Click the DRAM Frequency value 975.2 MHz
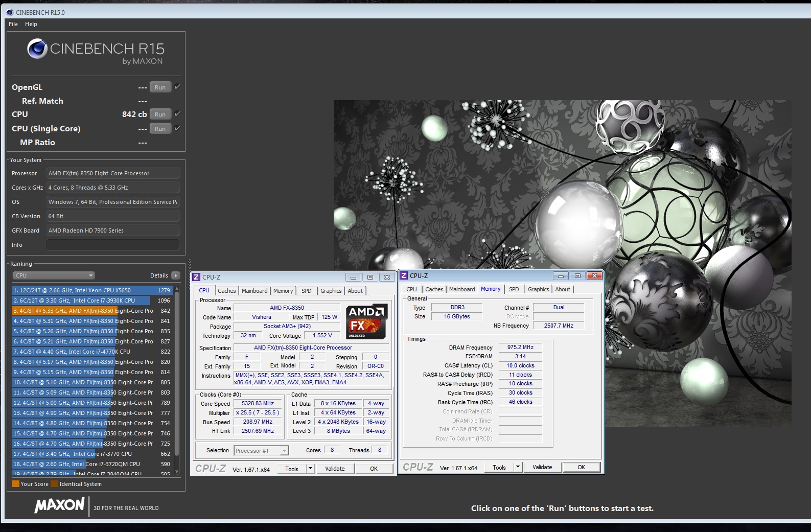Image resolution: width=811 pixels, height=532 pixels. coord(520,348)
